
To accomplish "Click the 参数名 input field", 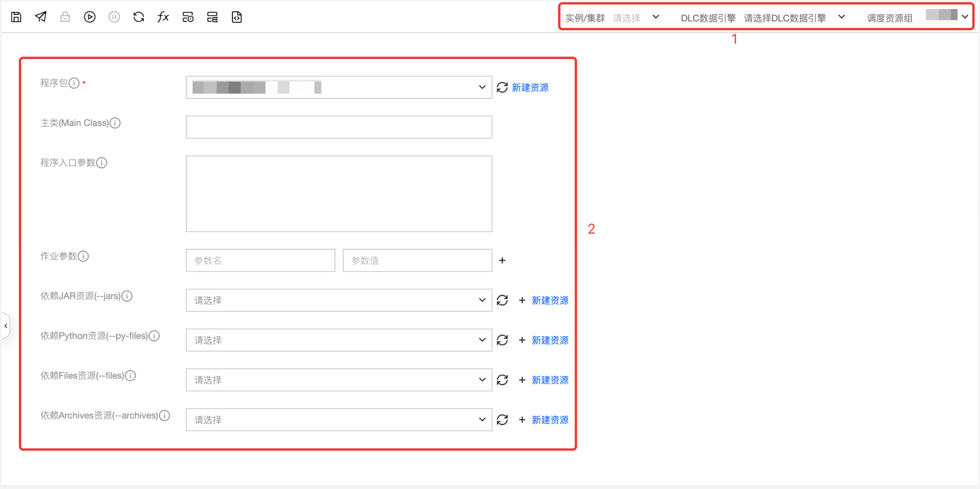I will (260, 260).
